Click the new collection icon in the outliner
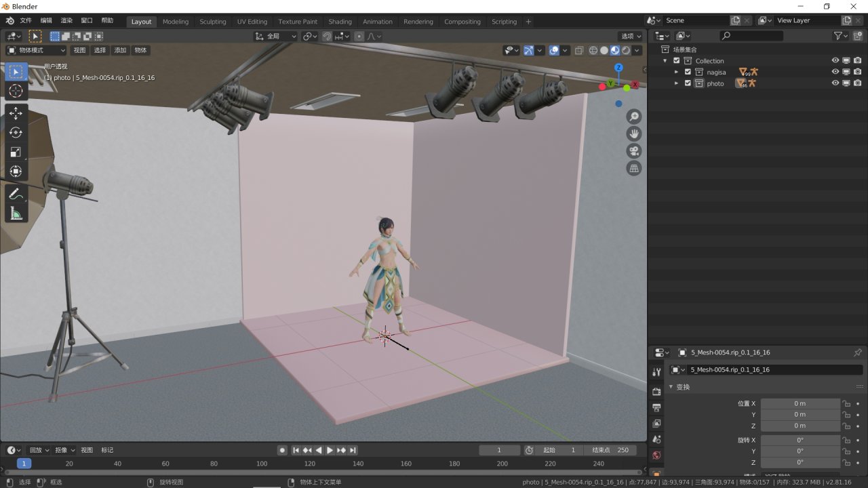868x488 pixels. pos(858,35)
